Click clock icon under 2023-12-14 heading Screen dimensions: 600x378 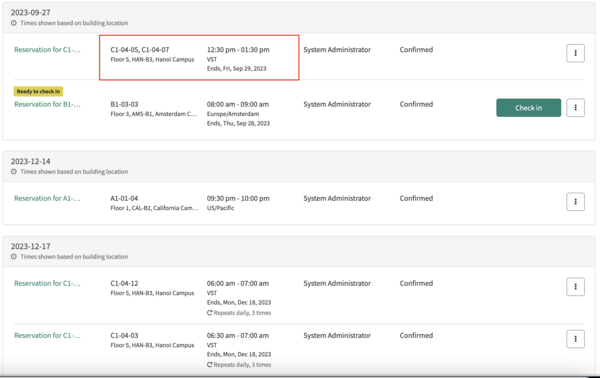[14, 172]
